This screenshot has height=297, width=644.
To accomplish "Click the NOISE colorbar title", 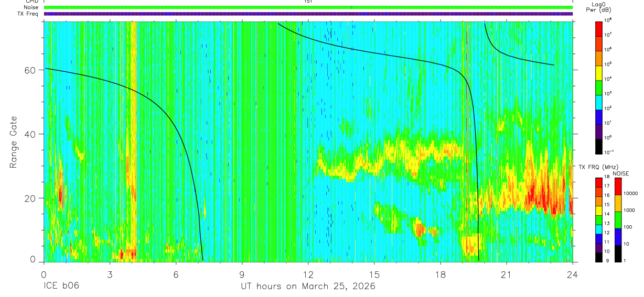I will (621, 173).
